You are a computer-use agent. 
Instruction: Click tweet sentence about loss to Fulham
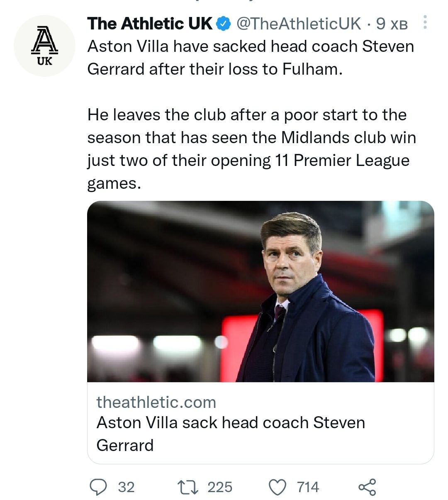[250, 58]
